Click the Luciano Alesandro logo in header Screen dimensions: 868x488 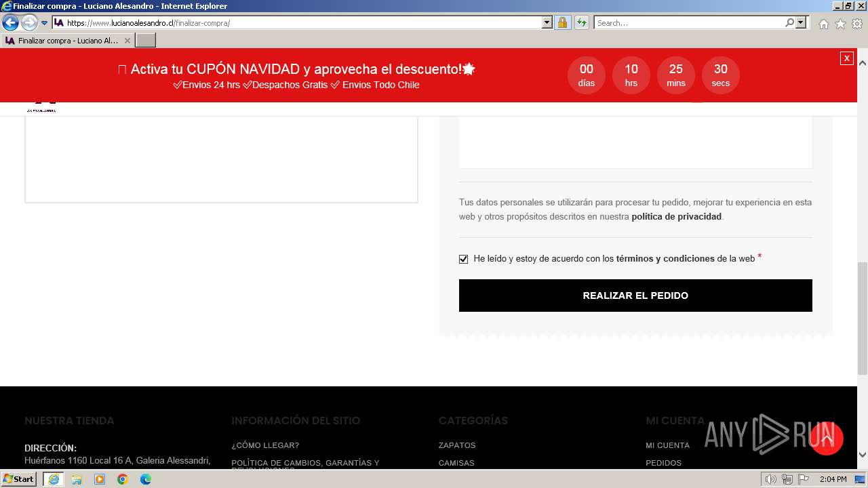(x=41, y=107)
